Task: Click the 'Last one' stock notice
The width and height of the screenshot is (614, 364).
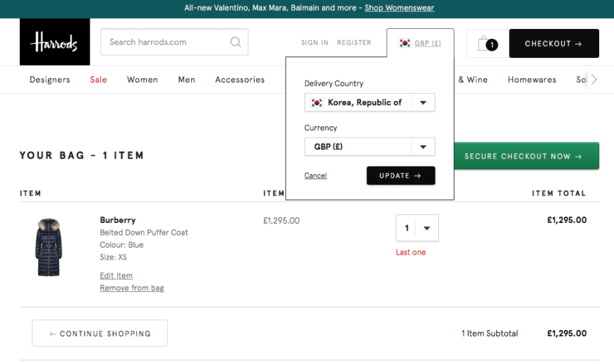Action: click(411, 253)
